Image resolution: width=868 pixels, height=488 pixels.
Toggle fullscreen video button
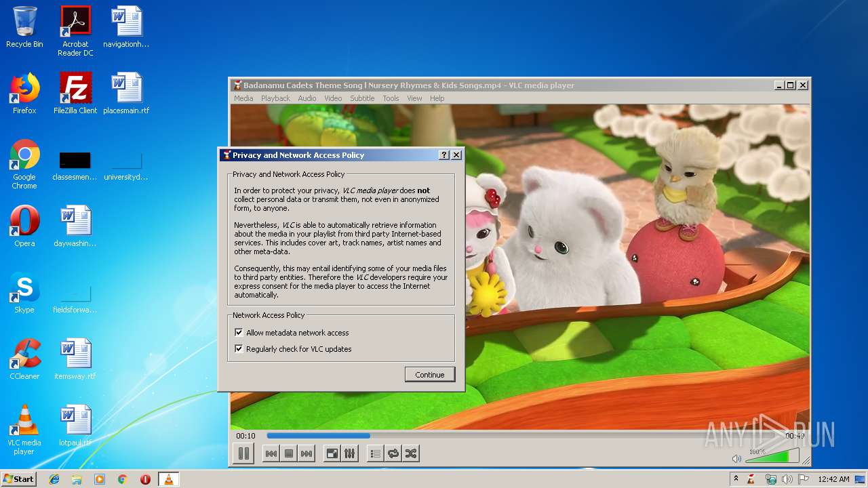pyautogui.click(x=332, y=453)
